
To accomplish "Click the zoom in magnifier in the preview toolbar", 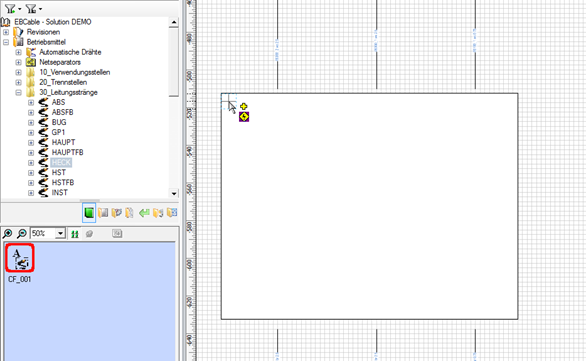I will point(7,234).
